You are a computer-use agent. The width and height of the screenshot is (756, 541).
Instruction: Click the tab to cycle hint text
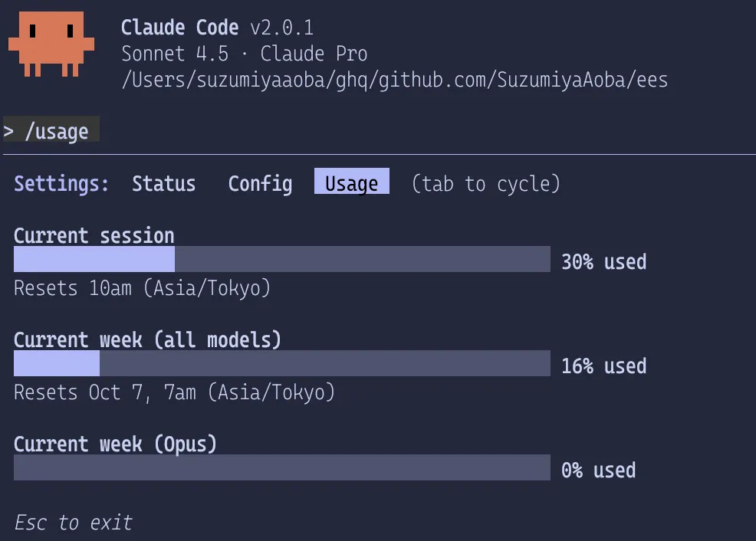click(485, 184)
